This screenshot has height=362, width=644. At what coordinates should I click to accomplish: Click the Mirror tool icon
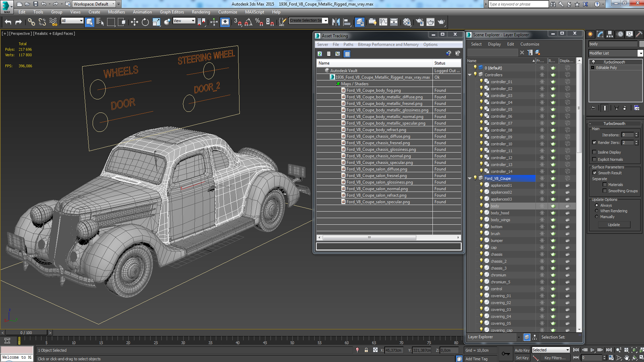pyautogui.click(x=336, y=22)
